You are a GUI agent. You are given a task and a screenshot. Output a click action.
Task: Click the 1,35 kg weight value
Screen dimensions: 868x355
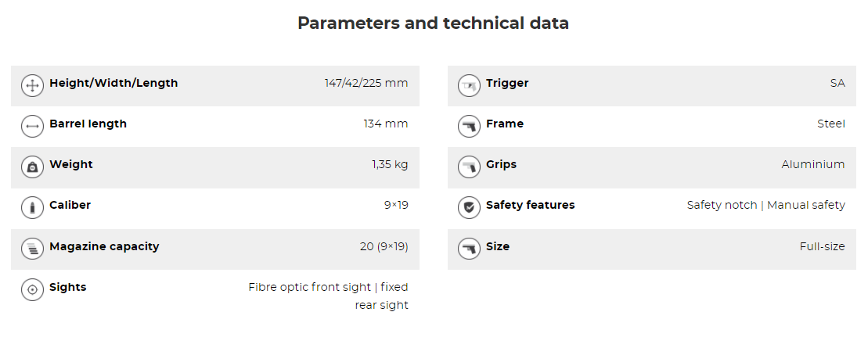[x=390, y=165]
